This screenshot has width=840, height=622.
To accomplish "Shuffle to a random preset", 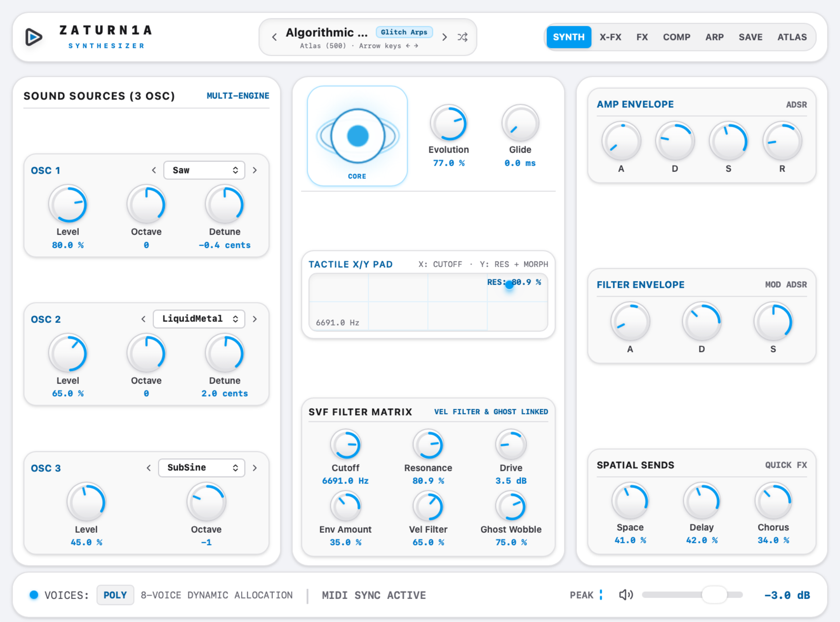I will click(x=462, y=37).
